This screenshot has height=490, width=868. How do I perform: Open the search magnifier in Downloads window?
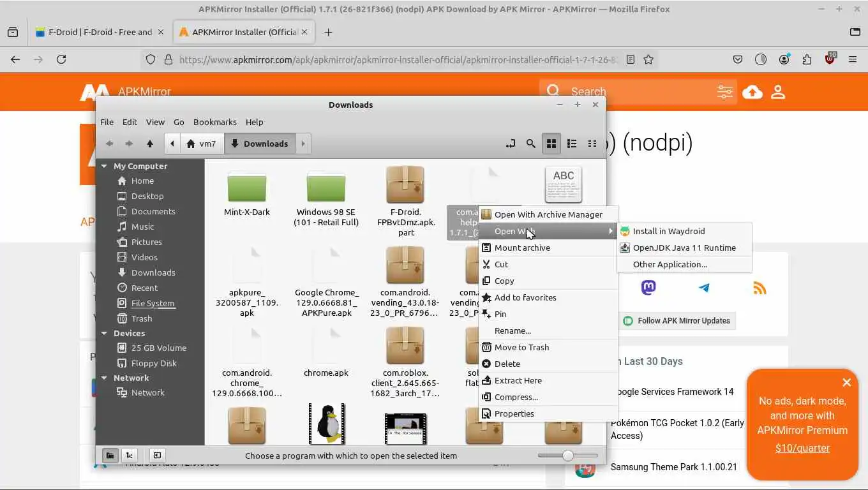(x=530, y=144)
